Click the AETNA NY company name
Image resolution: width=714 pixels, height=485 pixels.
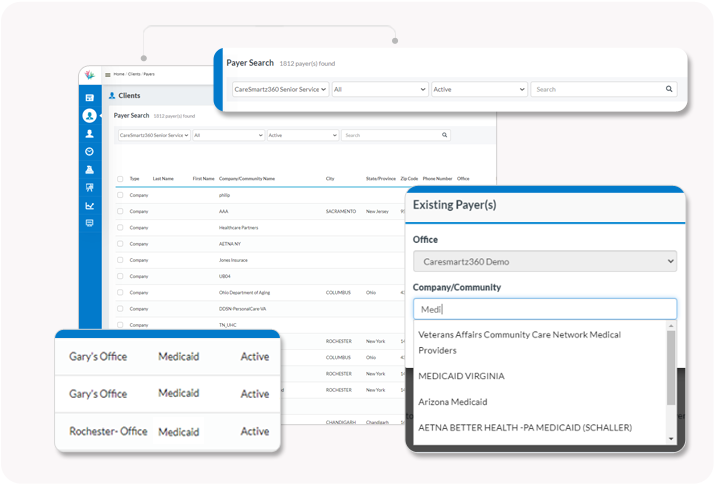tap(230, 244)
